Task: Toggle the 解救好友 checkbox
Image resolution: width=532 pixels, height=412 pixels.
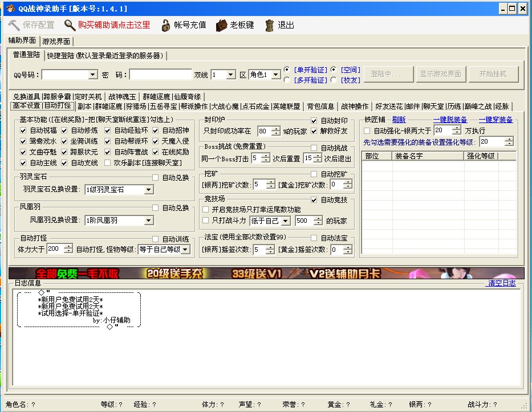Action: tap(314, 131)
